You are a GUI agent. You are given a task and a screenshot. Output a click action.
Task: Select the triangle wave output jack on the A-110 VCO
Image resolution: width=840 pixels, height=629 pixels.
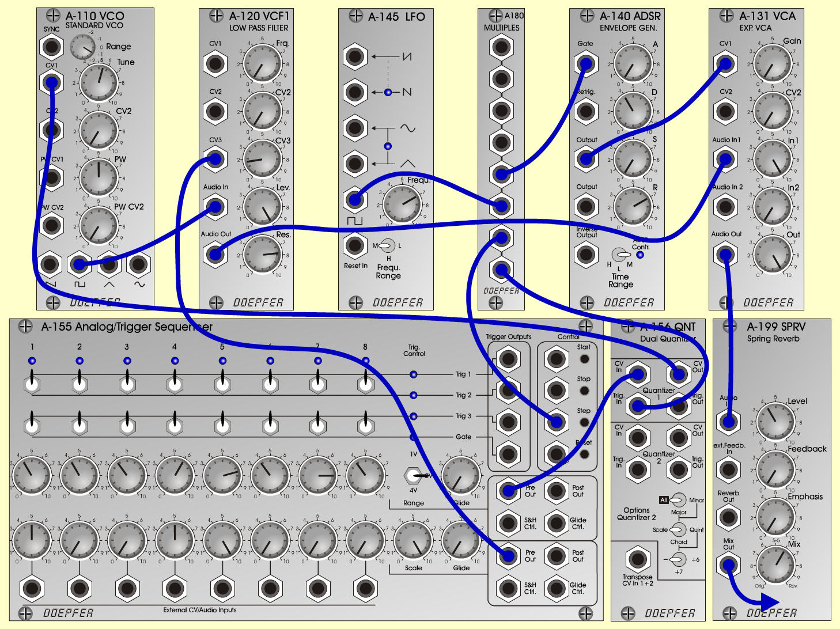click(109, 265)
